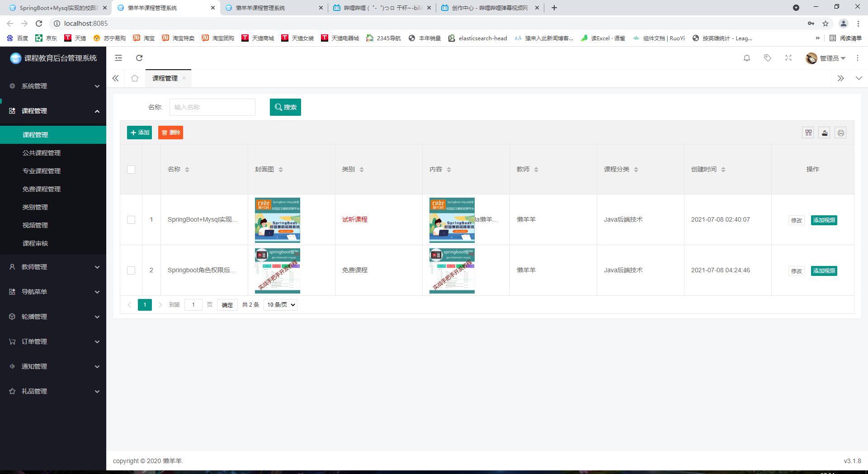Open the notifications bell icon
This screenshot has width=868, height=474.
coord(747,58)
